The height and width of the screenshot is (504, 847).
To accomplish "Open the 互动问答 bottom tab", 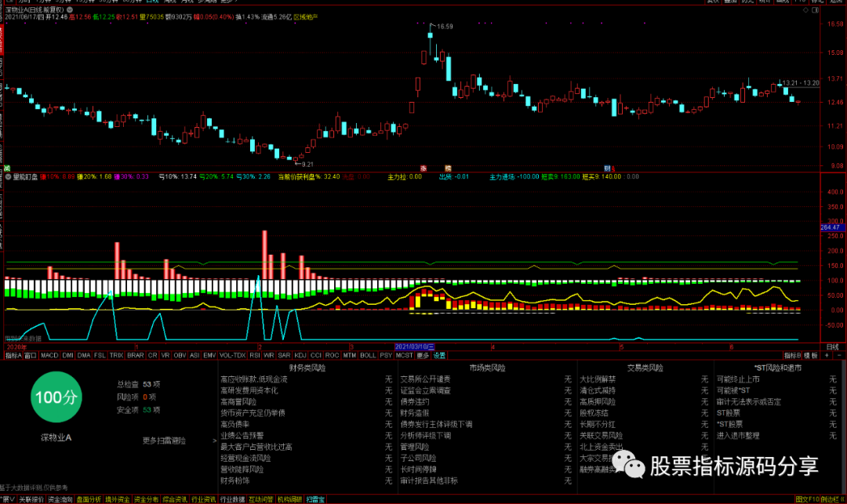I will 261,499.
